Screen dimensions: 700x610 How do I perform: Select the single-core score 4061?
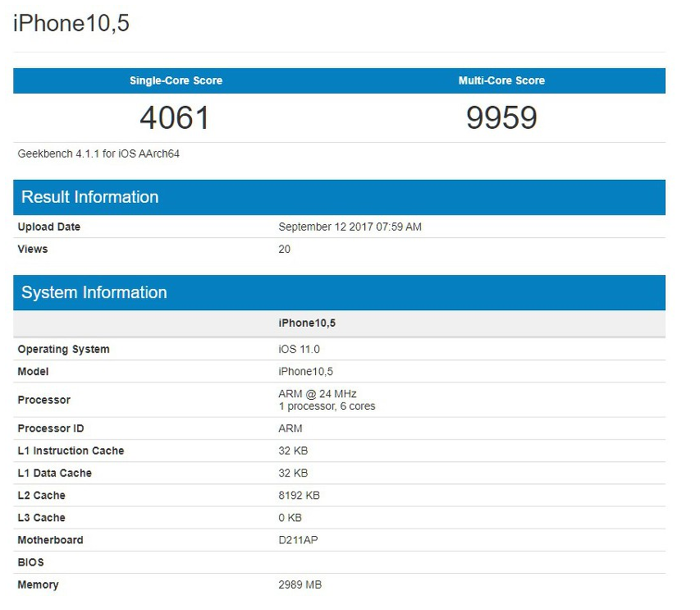[x=175, y=118]
